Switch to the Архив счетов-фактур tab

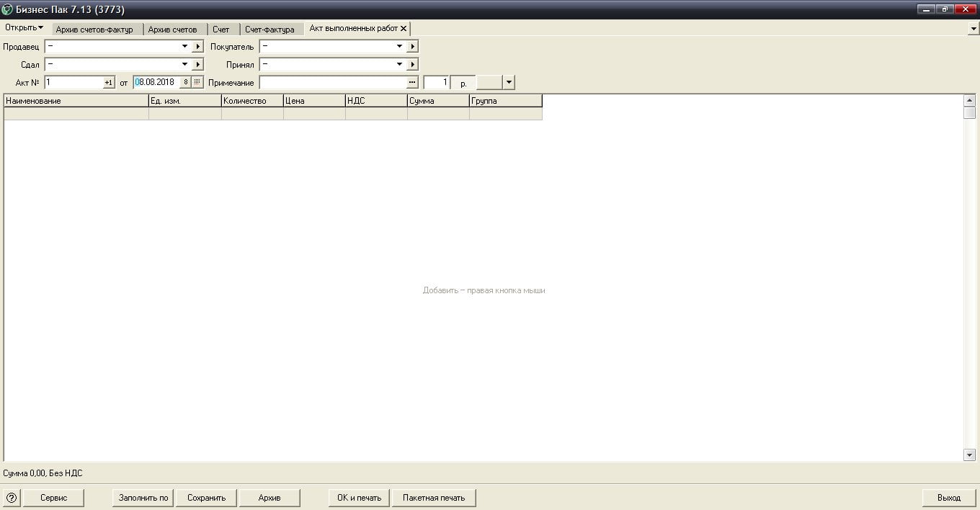pos(94,30)
